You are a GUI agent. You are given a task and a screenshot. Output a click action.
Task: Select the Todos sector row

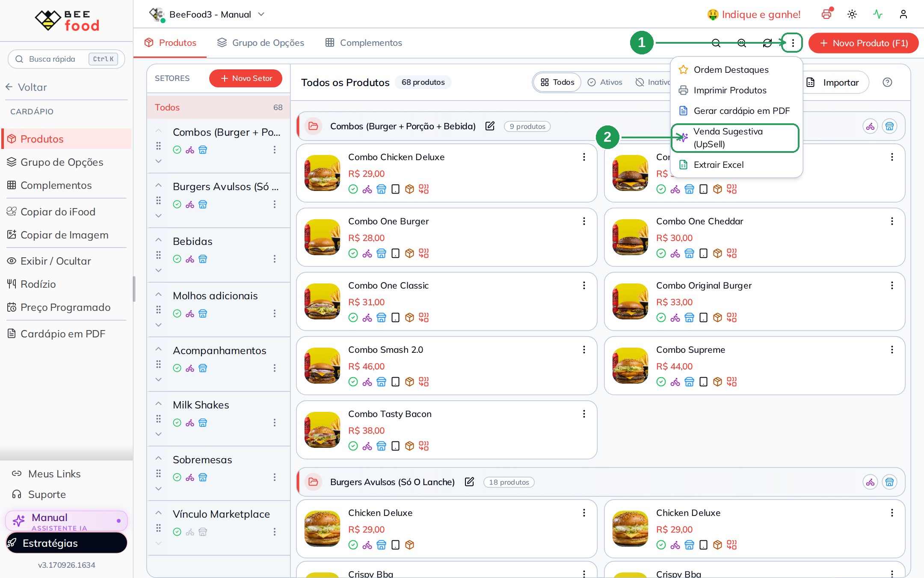click(218, 107)
